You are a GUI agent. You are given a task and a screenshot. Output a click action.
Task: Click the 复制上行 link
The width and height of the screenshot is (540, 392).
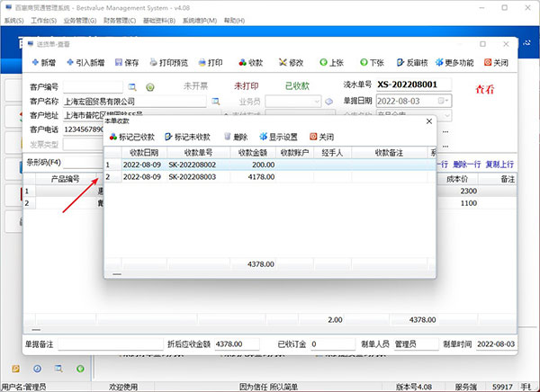(499, 165)
